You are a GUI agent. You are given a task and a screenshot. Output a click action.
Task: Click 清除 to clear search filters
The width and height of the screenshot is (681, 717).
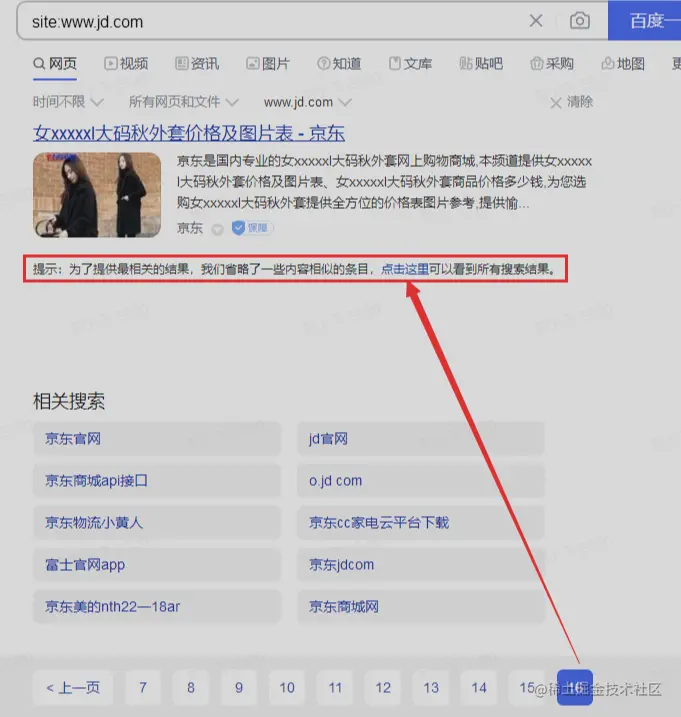[x=572, y=102]
